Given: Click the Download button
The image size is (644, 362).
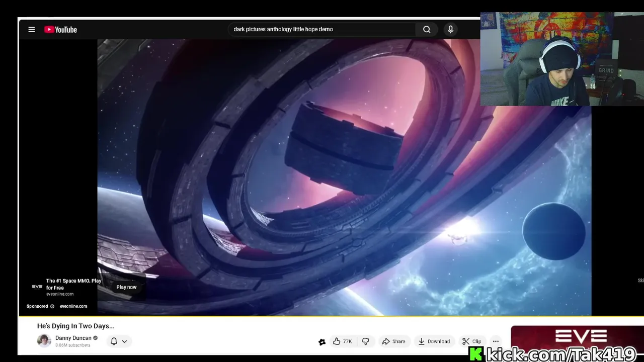Looking at the screenshot, I should (x=434, y=341).
